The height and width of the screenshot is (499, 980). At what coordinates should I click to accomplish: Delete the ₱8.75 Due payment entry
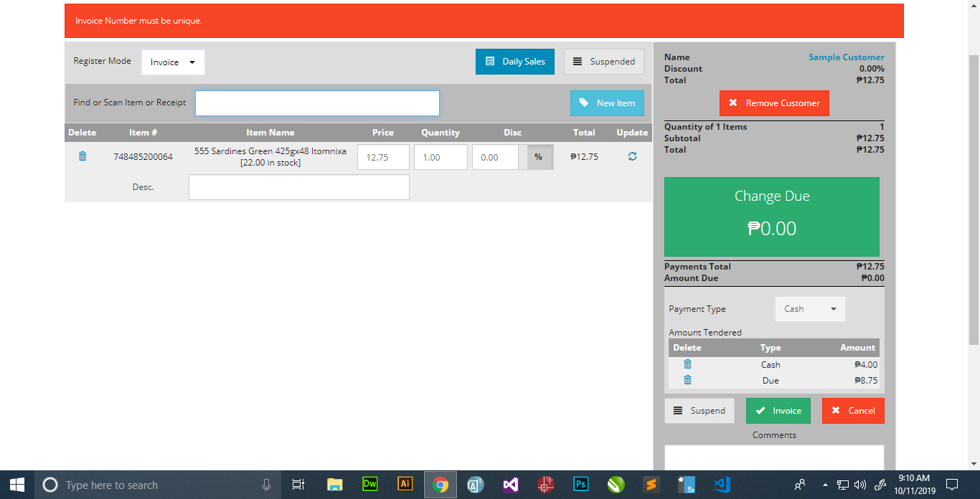click(x=687, y=380)
